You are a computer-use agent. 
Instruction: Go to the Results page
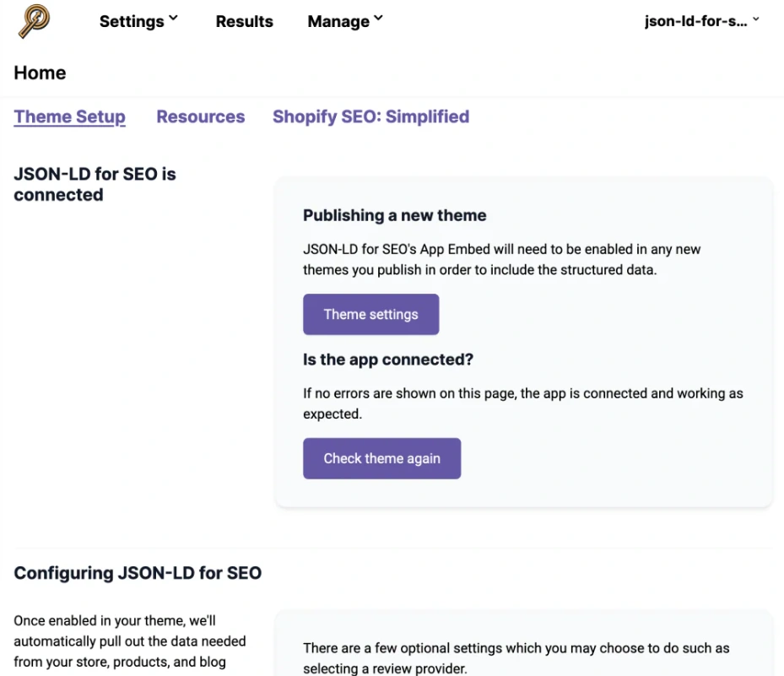coord(245,21)
